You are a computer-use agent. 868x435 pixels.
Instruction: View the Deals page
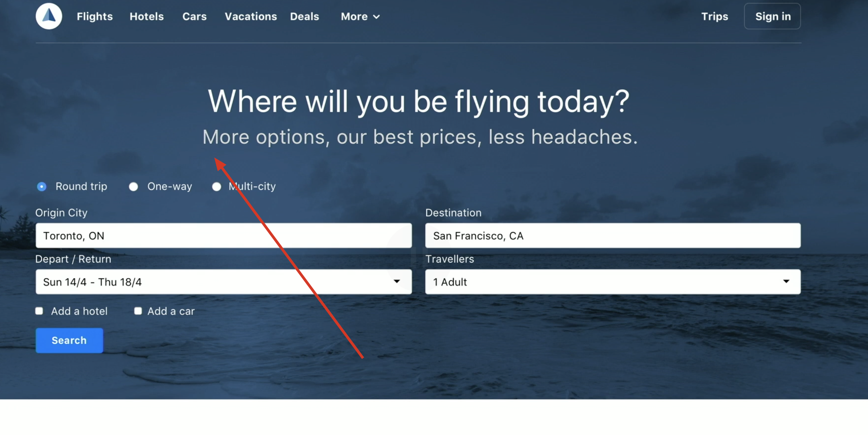coord(304,16)
